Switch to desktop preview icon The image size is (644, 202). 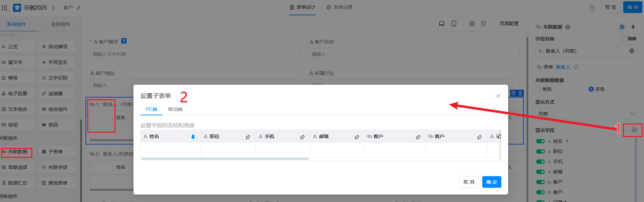[442, 23]
